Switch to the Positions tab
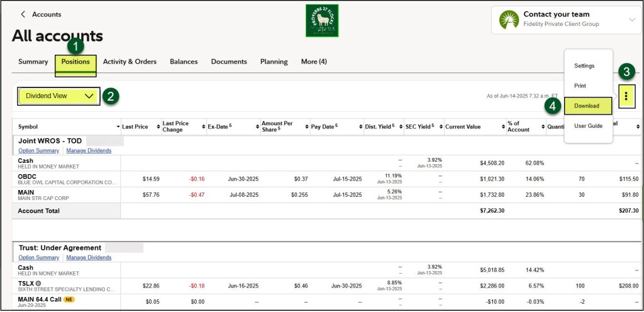This screenshot has width=644, height=312. [75, 62]
